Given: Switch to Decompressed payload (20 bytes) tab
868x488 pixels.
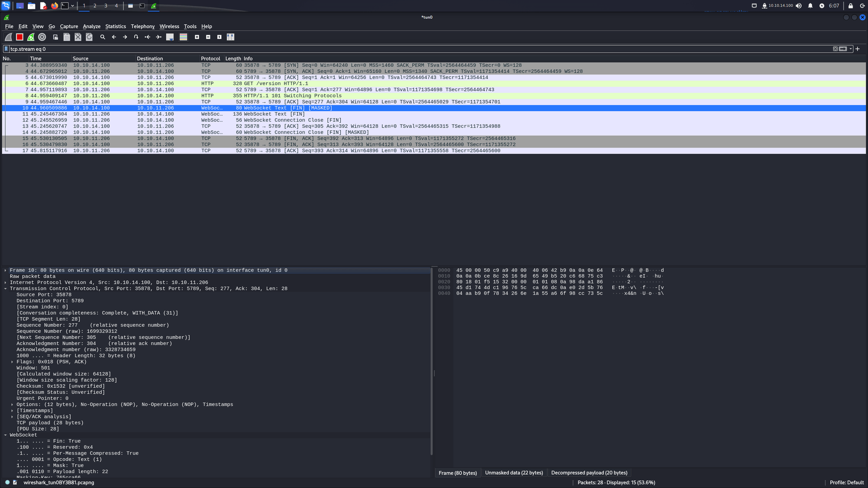Looking at the screenshot, I should pyautogui.click(x=589, y=473).
